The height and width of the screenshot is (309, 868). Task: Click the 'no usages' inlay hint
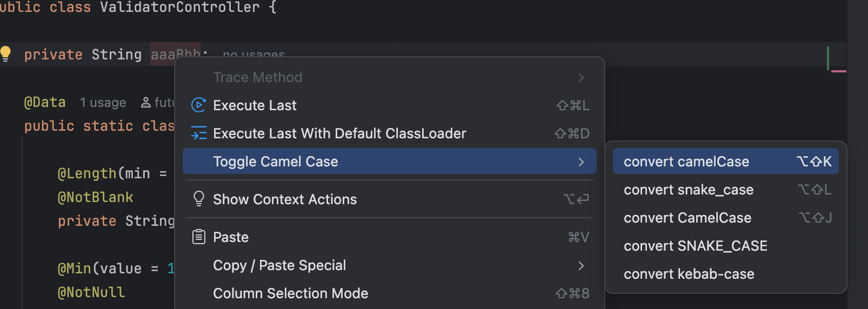pyautogui.click(x=253, y=54)
